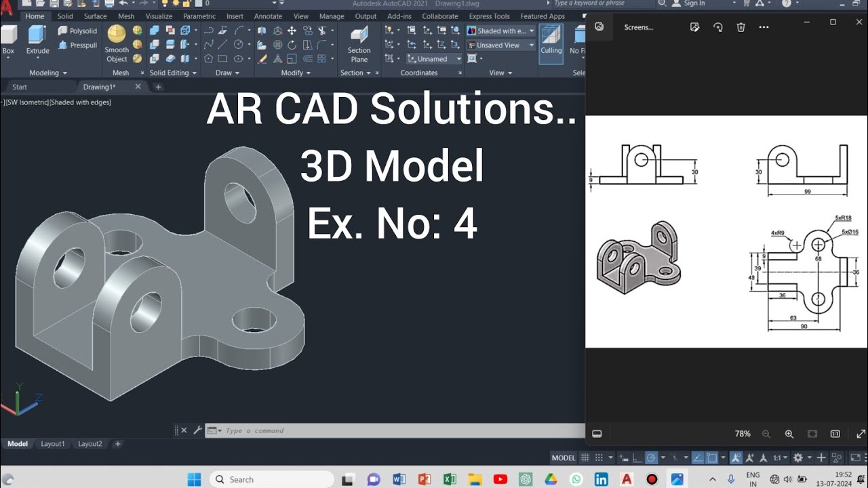The image size is (868, 488).
Task: Click the Move tool in Modify panel
Action: tap(292, 30)
